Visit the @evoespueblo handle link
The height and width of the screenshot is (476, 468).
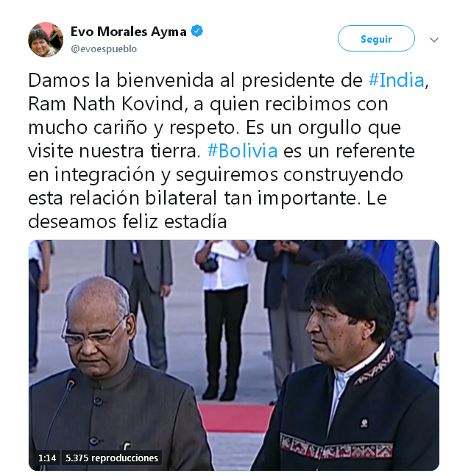coord(104,49)
